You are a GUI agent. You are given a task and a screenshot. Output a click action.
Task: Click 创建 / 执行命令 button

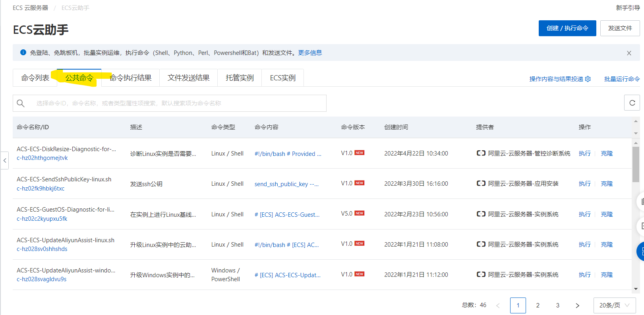tap(567, 28)
